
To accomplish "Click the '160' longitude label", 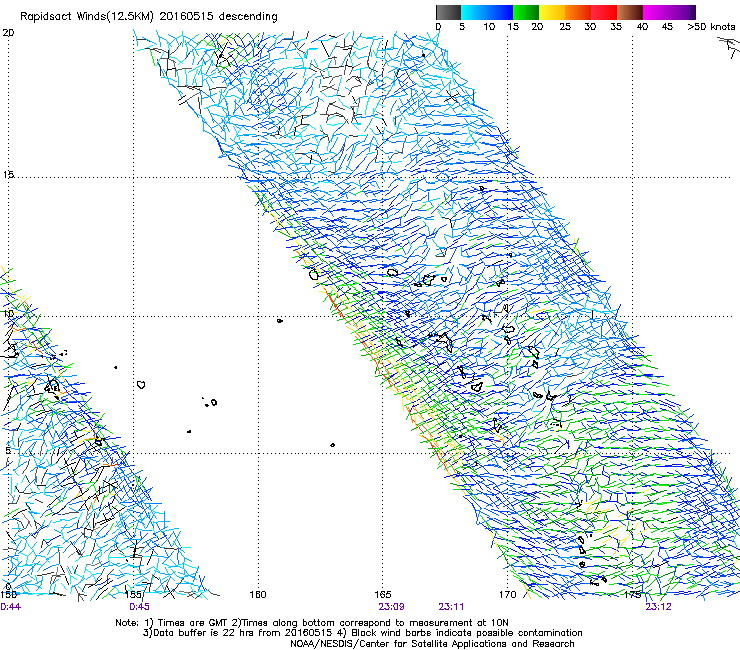I will pos(258,595).
